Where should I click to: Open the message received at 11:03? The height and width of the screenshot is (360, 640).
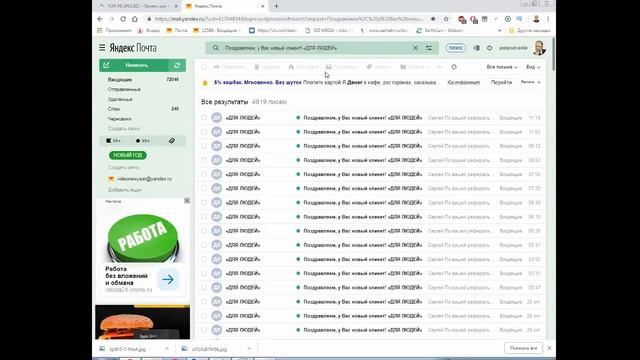click(x=370, y=132)
